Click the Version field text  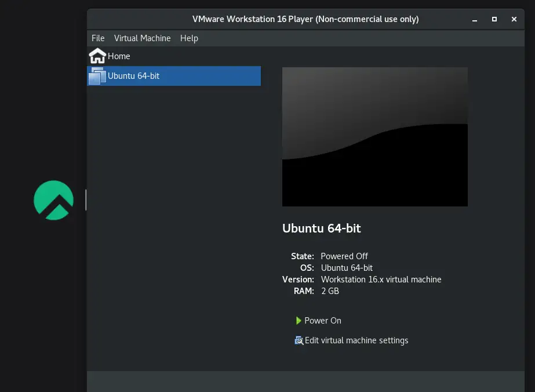[x=381, y=279]
